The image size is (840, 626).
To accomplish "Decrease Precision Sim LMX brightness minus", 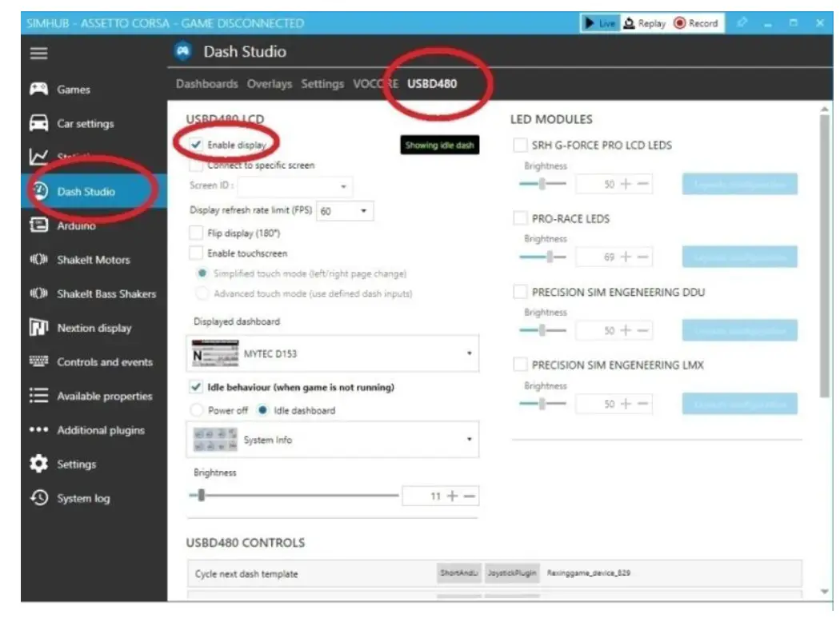I will tap(643, 404).
